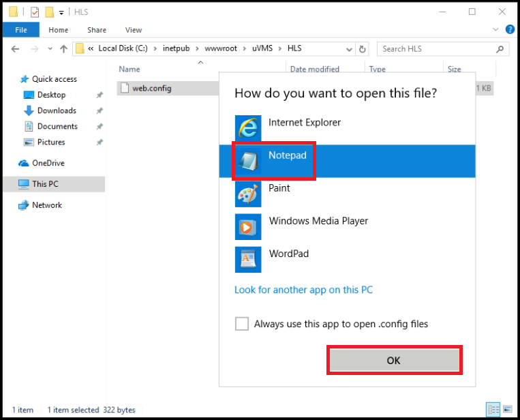This screenshot has height=420, width=520.
Task: Select Internet Explorer to open the file
Action: [304, 123]
